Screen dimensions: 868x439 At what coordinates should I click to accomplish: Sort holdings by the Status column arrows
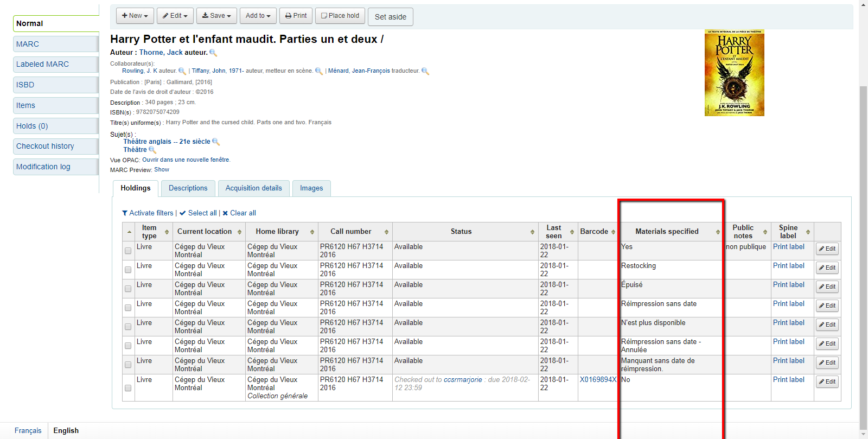[x=532, y=232]
